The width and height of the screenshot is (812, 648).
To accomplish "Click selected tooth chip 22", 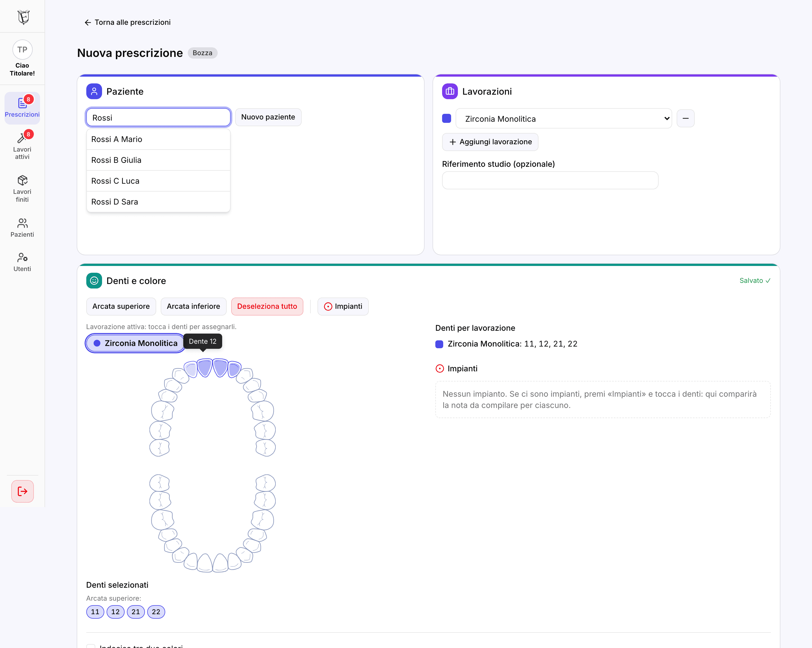I will tap(156, 612).
